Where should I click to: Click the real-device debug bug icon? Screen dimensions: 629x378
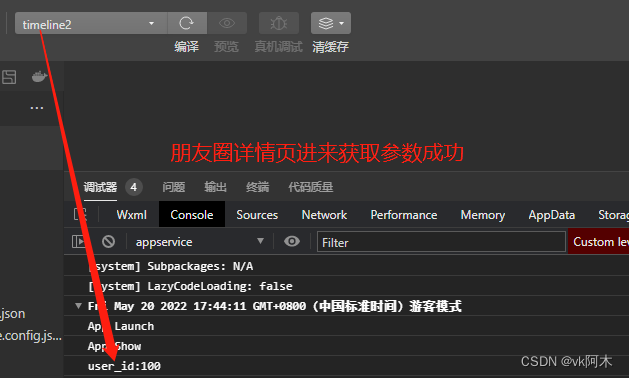[279, 23]
